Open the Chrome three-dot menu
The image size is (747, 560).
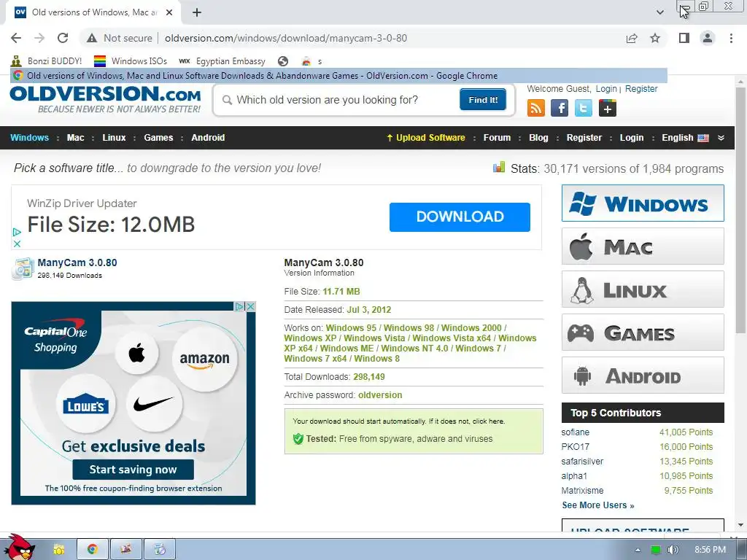[x=731, y=38]
